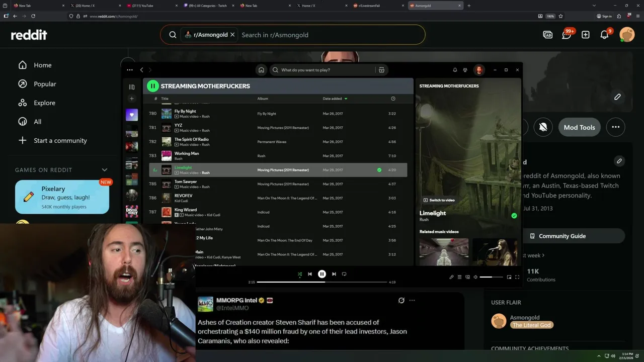644x362 pixels.
Task: Open Reddit user avatar menu
Action: (x=627, y=35)
